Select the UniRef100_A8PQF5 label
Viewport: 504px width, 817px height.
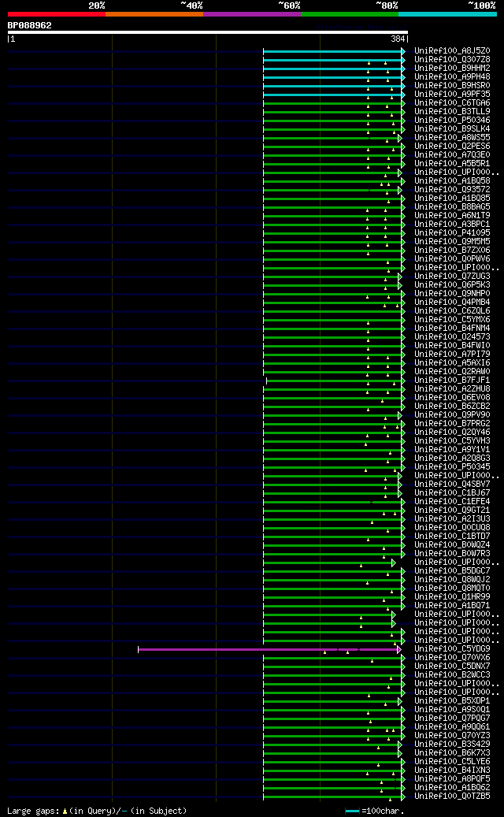[452, 778]
